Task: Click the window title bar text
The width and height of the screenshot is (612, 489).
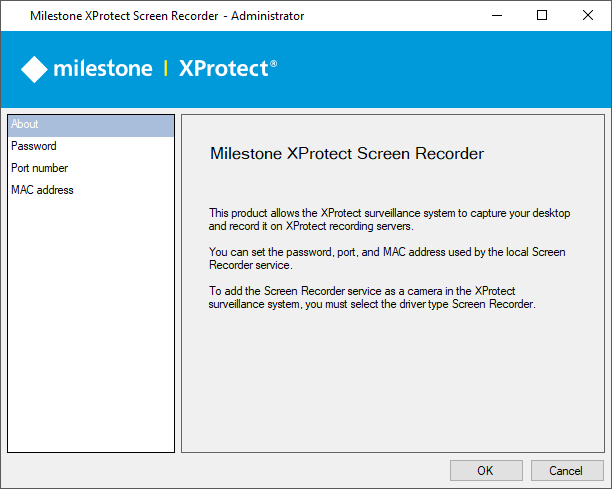Action: pyautogui.click(x=167, y=16)
